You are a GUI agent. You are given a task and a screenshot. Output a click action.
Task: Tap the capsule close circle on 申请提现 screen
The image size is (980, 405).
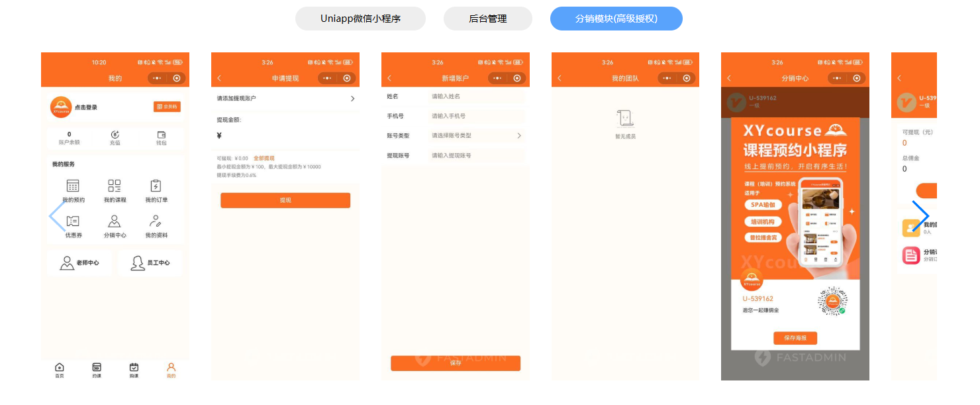pos(347,78)
